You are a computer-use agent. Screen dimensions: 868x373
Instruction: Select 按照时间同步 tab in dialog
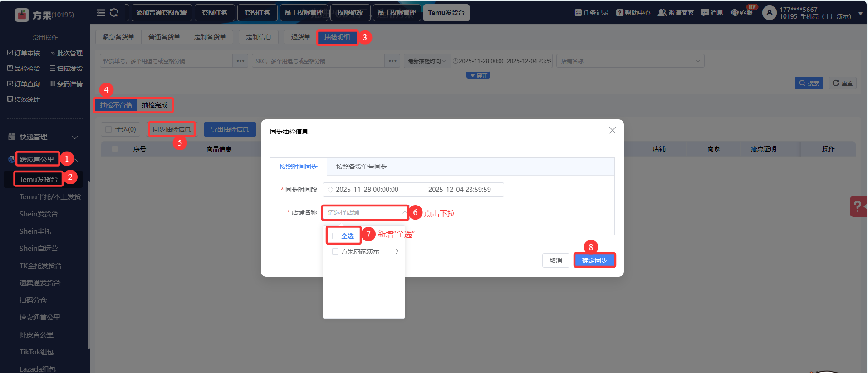click(x=299, y=167)
